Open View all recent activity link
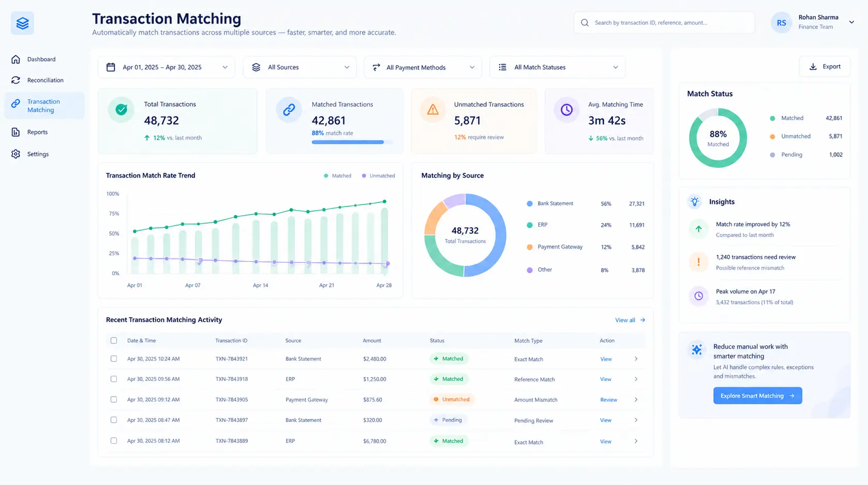Screen dimensions: 868x485 [x=630, y=320]
